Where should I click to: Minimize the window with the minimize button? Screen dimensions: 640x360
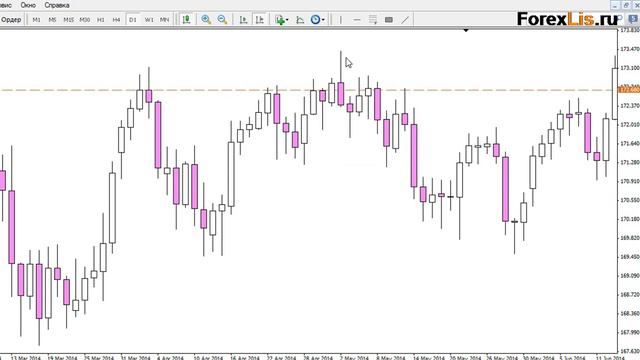[616, 5]
